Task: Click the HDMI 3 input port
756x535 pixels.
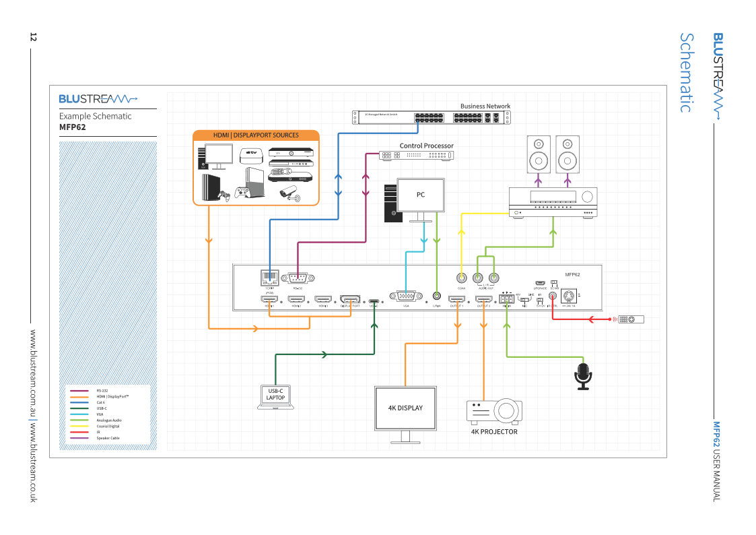Action: point(323,299)
